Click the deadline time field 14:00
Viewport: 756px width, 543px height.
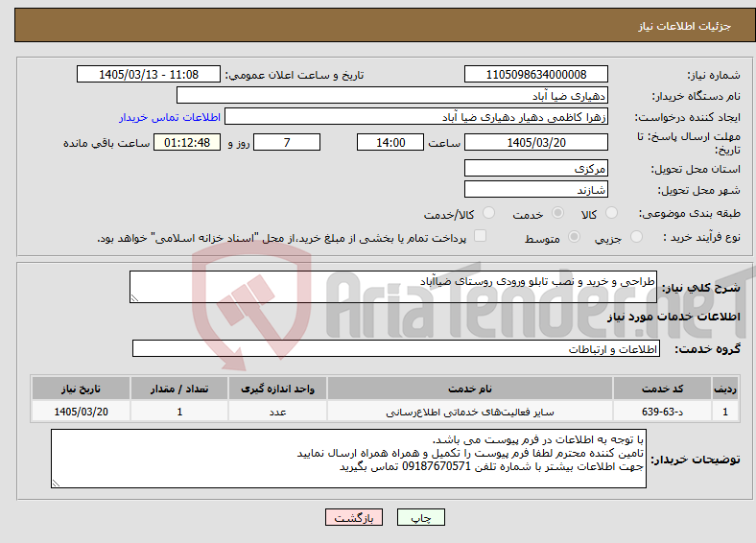click(390, 142)
